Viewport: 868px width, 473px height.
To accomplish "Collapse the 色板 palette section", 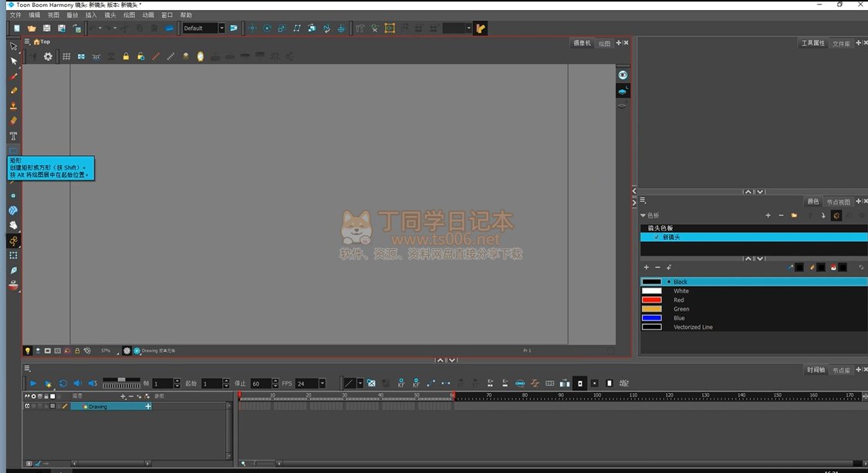I will pyautogui.click(x=643, y=215).
